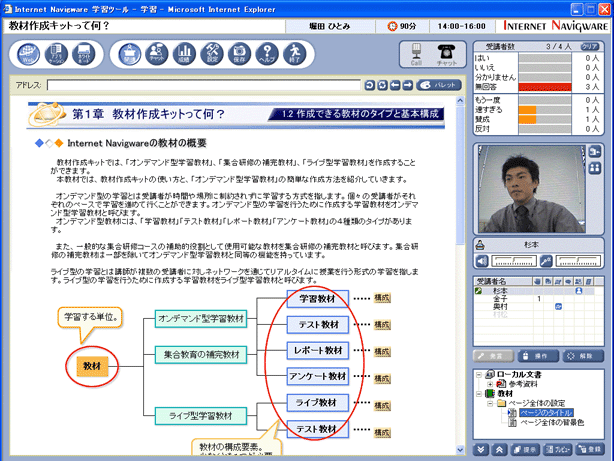Click the 保存 camera icon
The image size is (614, 461).
[x=239, y=54]
